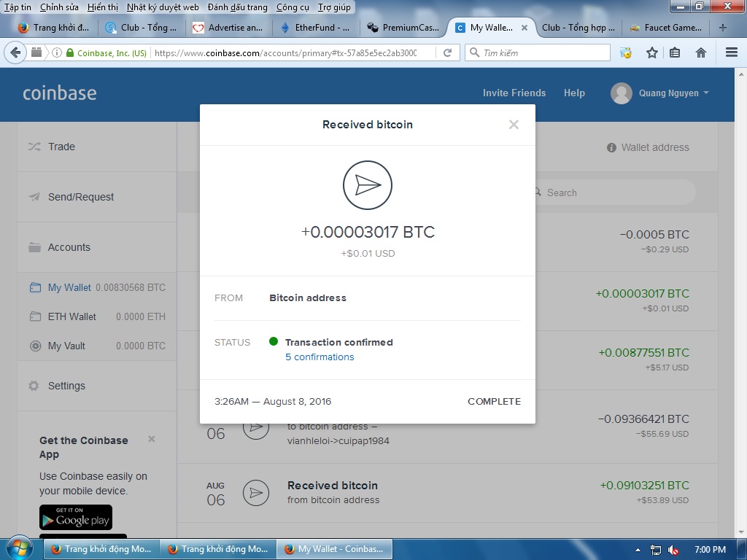Click the Home icon in toolbar

coord(701,52)
